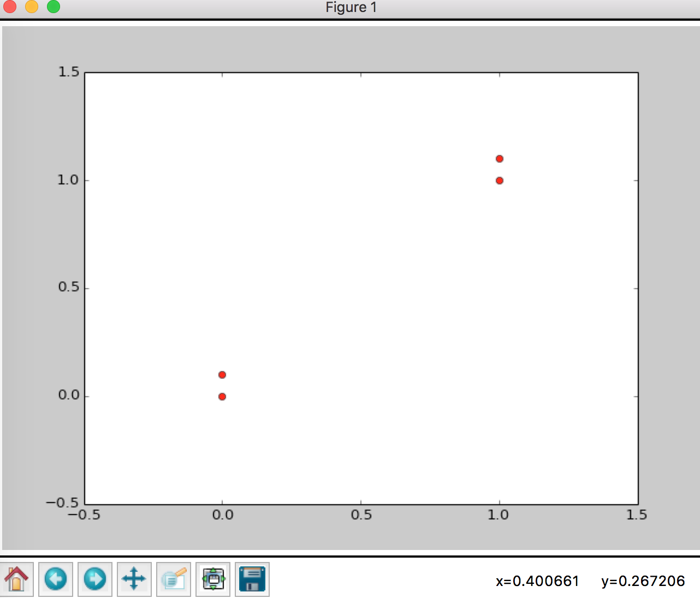Click the x-axis tick label 0.5
Viewport: 700px width, 598px height.
point(361,515)
